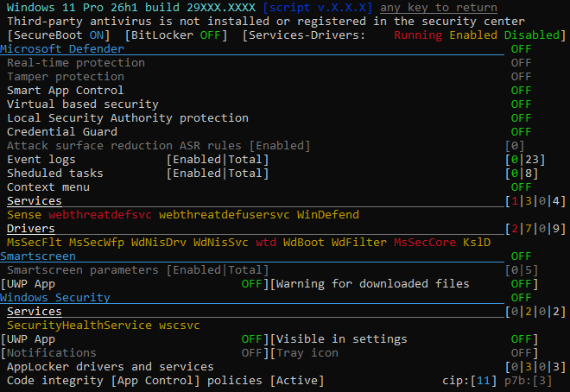This screenshot has width=570, height=392.
Task: Click the 'Smartscreen' section heading
Action: pos(38,256)
